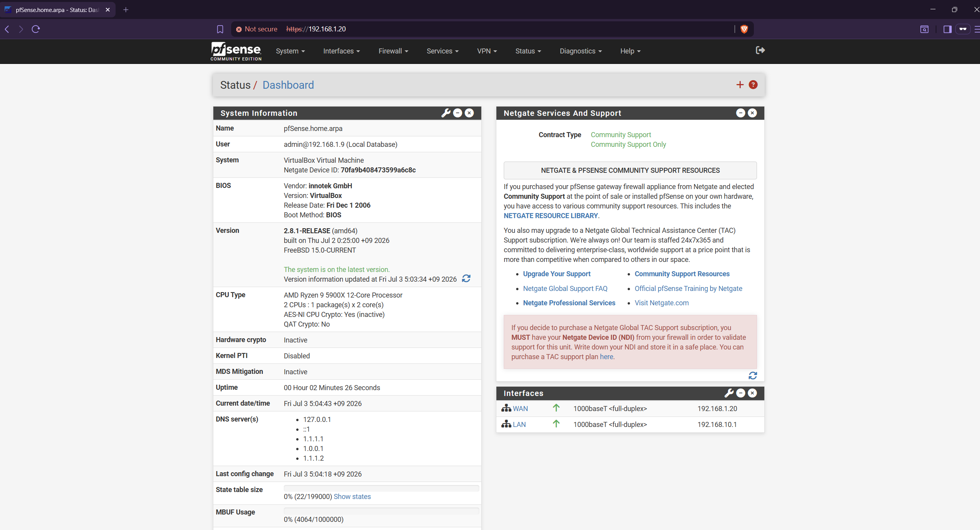The height and width of the screenshot is (530, 980).
Task: Click the browser address bar URL
Action: [316, 29]
